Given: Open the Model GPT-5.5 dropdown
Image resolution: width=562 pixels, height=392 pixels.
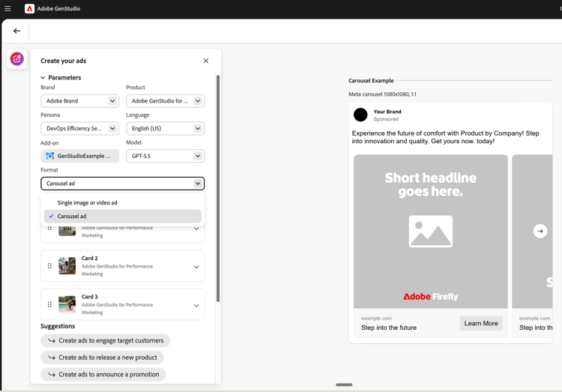Looking at the screenshot, I should point(166,156).
